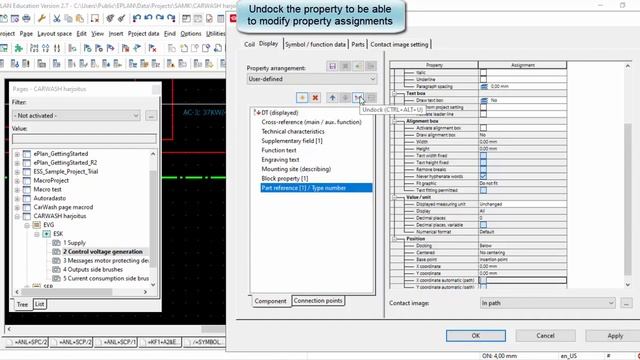Toggle Remove breaks checkbox
640x360 pixels.
(x=483, y=169)
